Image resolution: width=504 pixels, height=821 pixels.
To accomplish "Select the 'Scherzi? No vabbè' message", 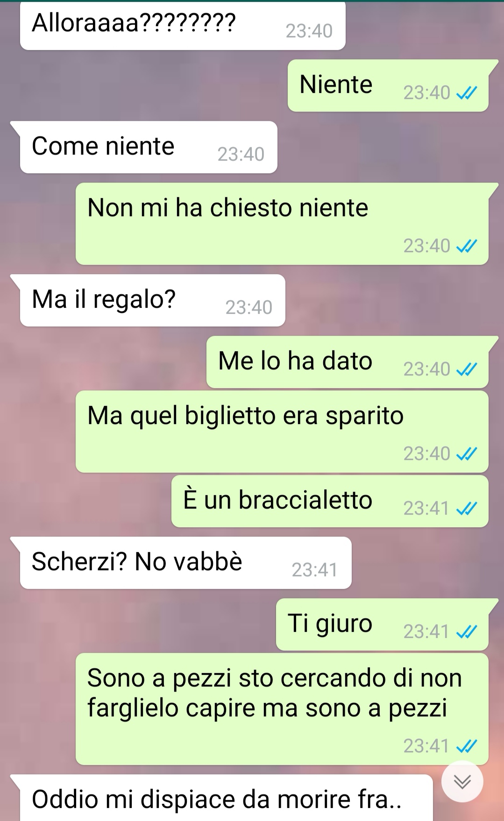I will point(185,563).
